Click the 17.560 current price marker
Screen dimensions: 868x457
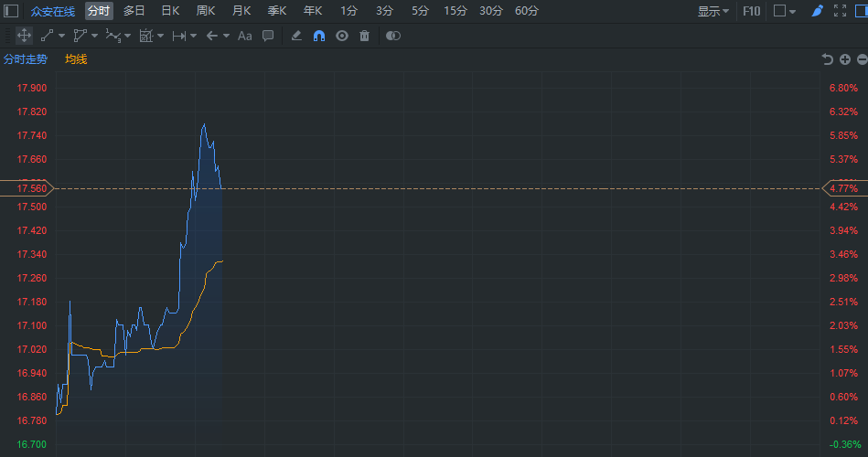pos(27,188)
